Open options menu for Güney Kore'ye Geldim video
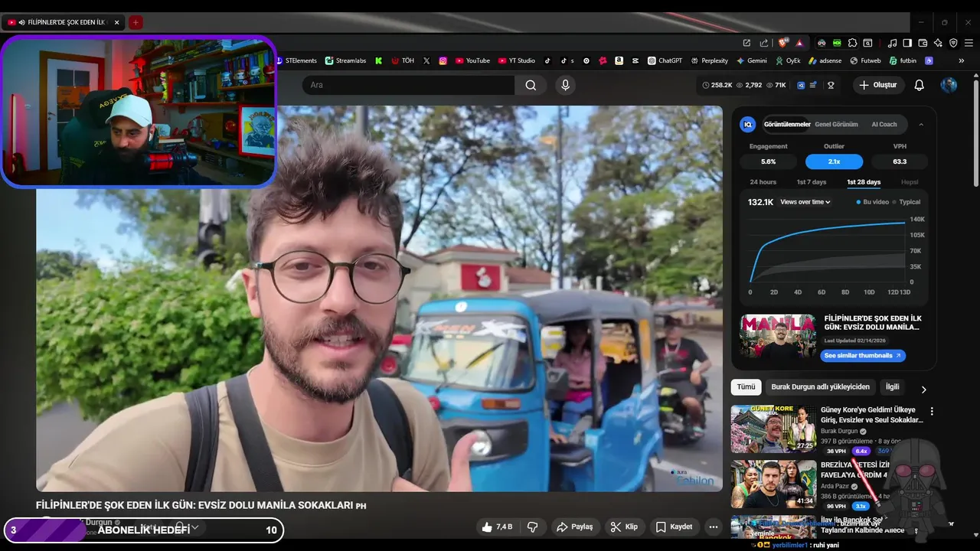The width and height of the screenshot is (980, 551). point(932,412)
